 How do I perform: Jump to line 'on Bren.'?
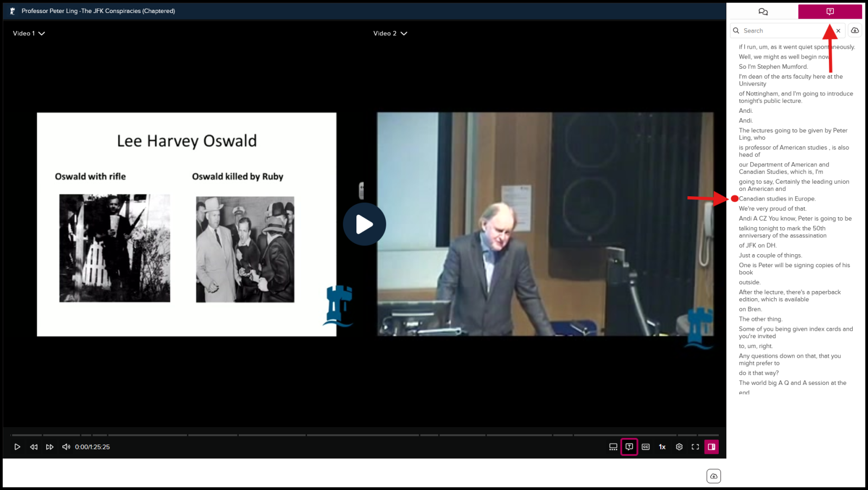tap(750, 310)
